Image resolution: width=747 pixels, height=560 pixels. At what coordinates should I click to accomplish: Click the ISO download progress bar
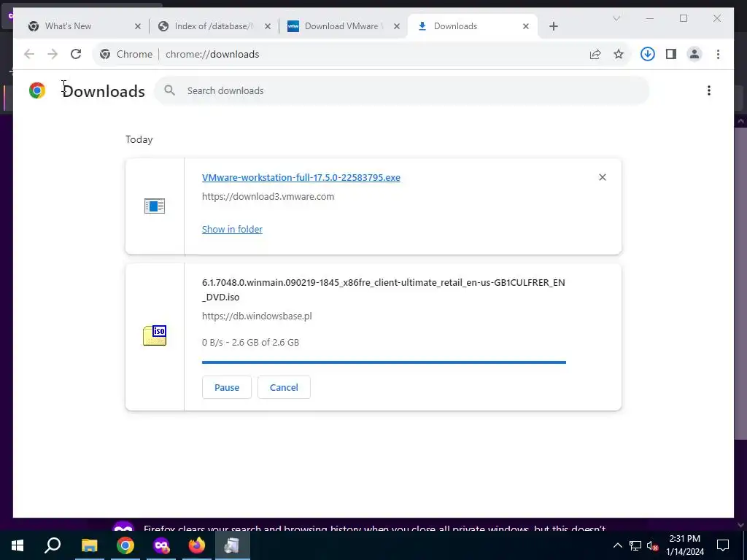click(384, 362)
